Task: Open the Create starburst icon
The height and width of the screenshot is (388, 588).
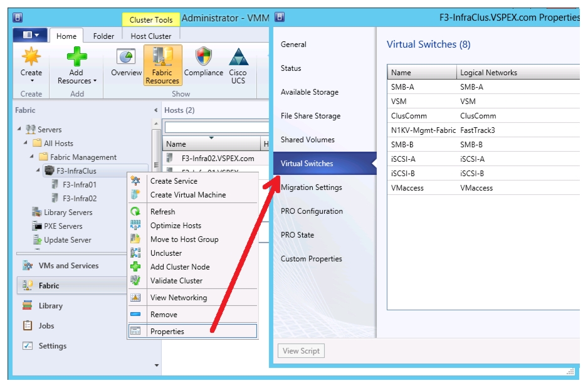Action: pos(31,56)
